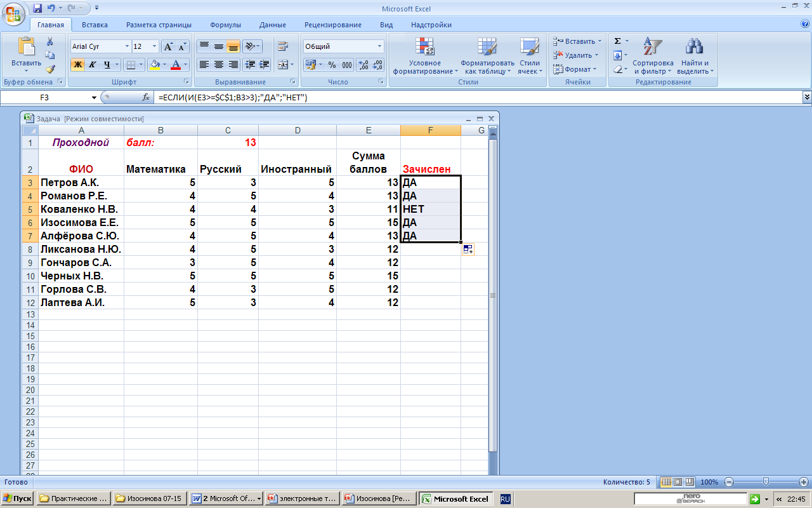This screenshot has width=812, height=508.
Task: Select the Format Painter brush icon
Action: coord(49,69)
